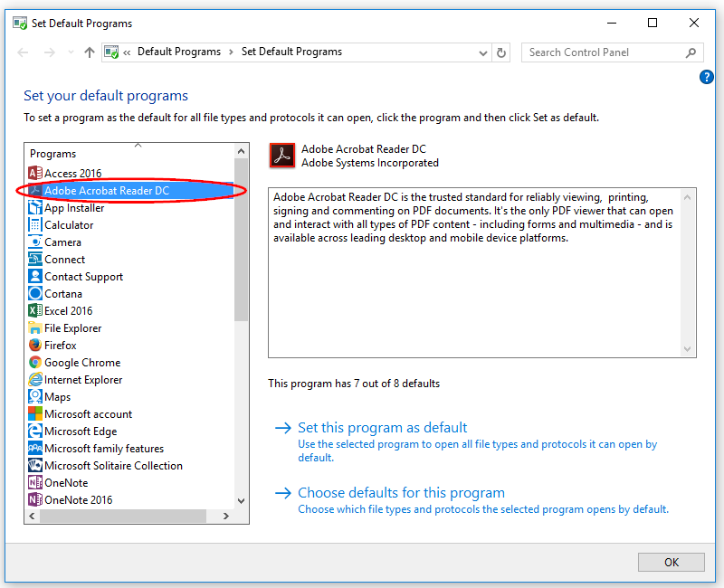
Task: Click the Excel 2016 icon
Action: coord(35,310)
